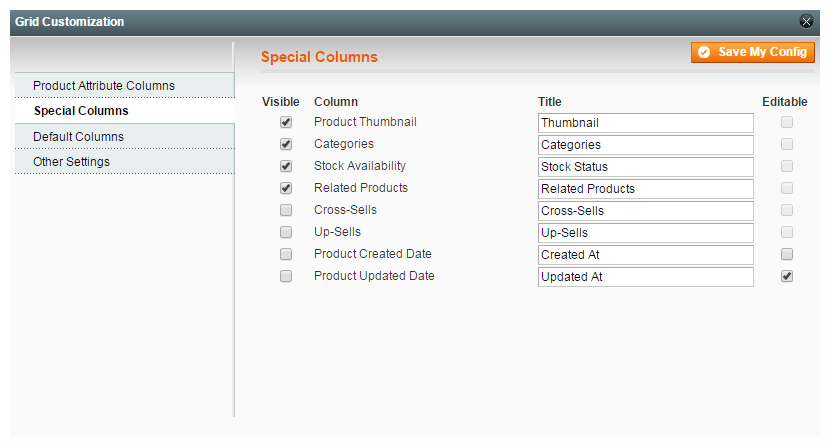Open the Other Settings tab

[72, 162]
